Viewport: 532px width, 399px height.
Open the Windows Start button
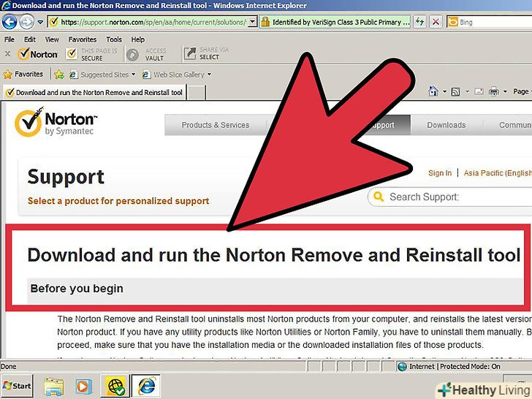[x=17, y=386]
